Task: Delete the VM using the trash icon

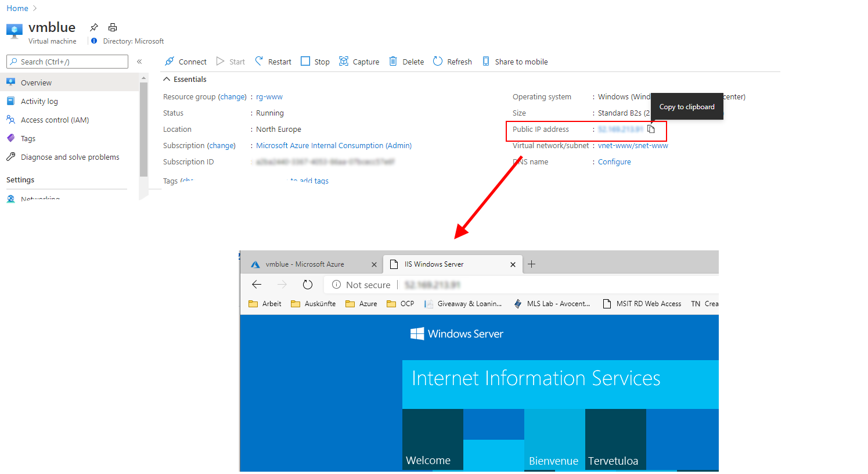Action: click(394, 61)
